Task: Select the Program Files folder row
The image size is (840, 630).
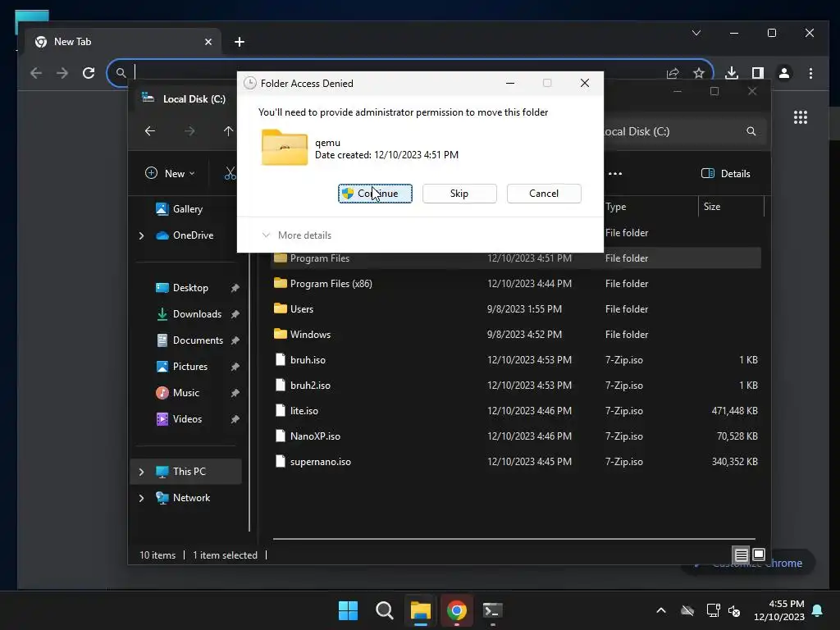Action: point(517,258)
